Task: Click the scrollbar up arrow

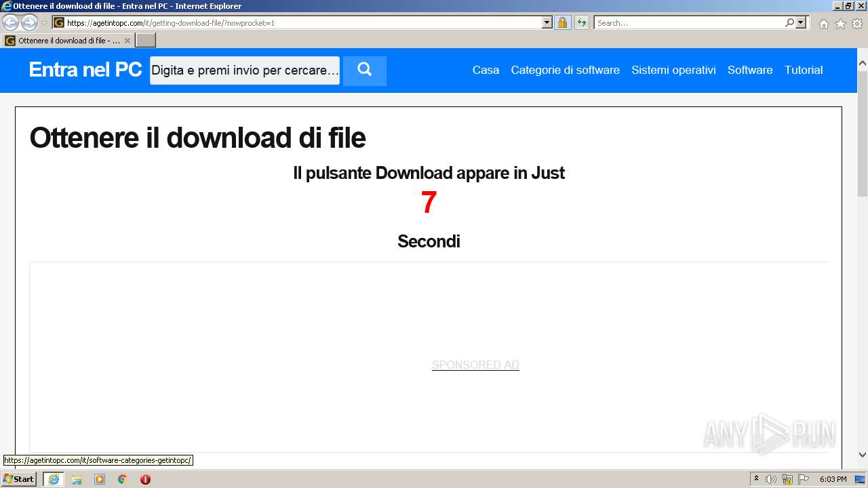Action: [x=863, y=64]
